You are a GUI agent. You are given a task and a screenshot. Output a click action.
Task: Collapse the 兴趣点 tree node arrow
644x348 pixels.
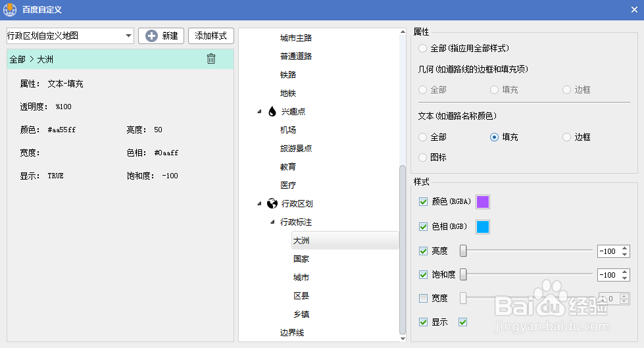[259, 111]
